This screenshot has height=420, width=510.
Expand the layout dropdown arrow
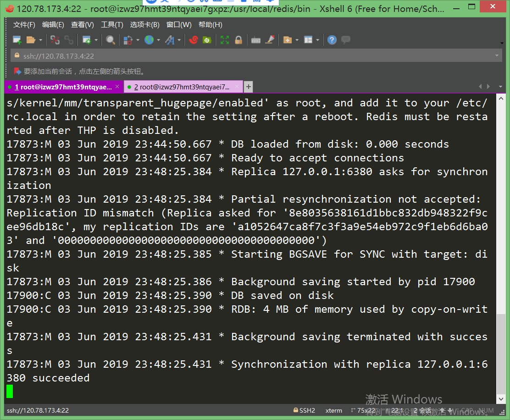pyautogui.click(x=317, y=40)
